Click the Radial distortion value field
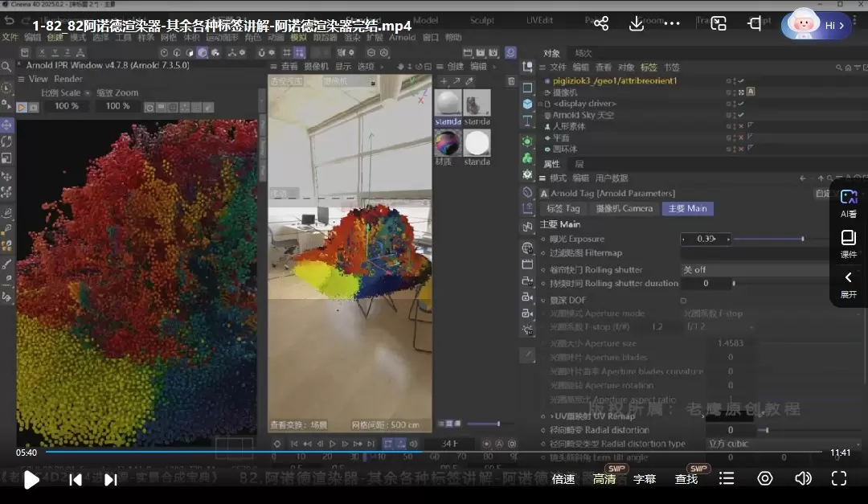This screenshot has height=504, width=868. click(730, 430)
